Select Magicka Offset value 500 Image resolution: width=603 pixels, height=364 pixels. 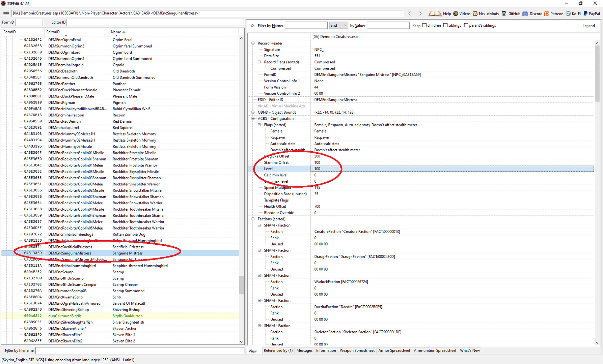click(x=317, y=156)
